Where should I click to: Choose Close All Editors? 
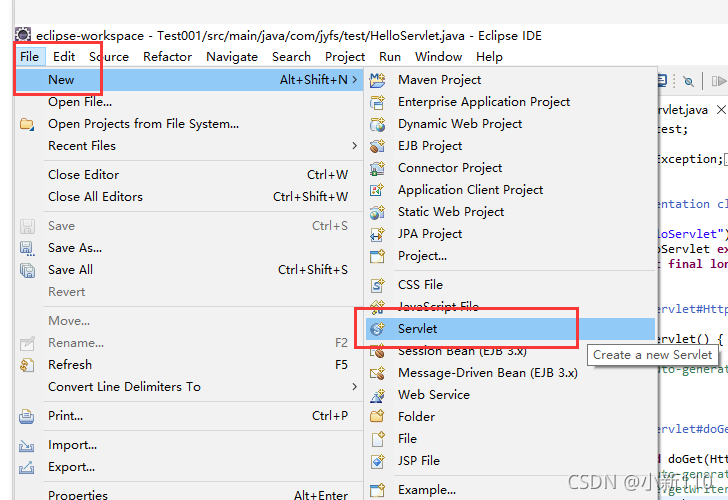[x=189, y=197]
